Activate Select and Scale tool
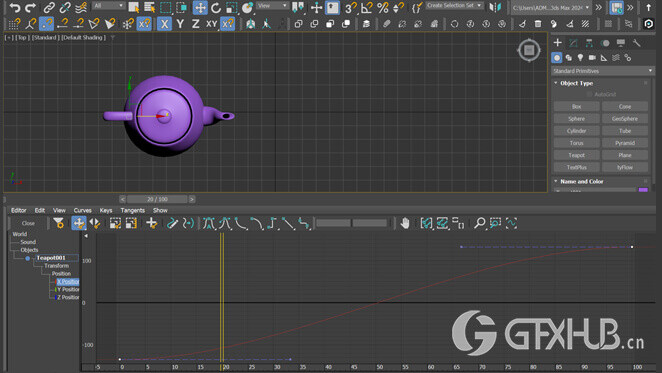The width and height of the screenshot is (662, 373). (x=231, y=8)
